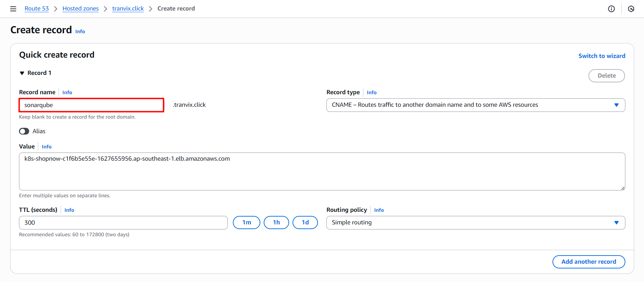
Task: Click the hexagon settings icon
Action: pyautogui.click(x=631, y=9)
